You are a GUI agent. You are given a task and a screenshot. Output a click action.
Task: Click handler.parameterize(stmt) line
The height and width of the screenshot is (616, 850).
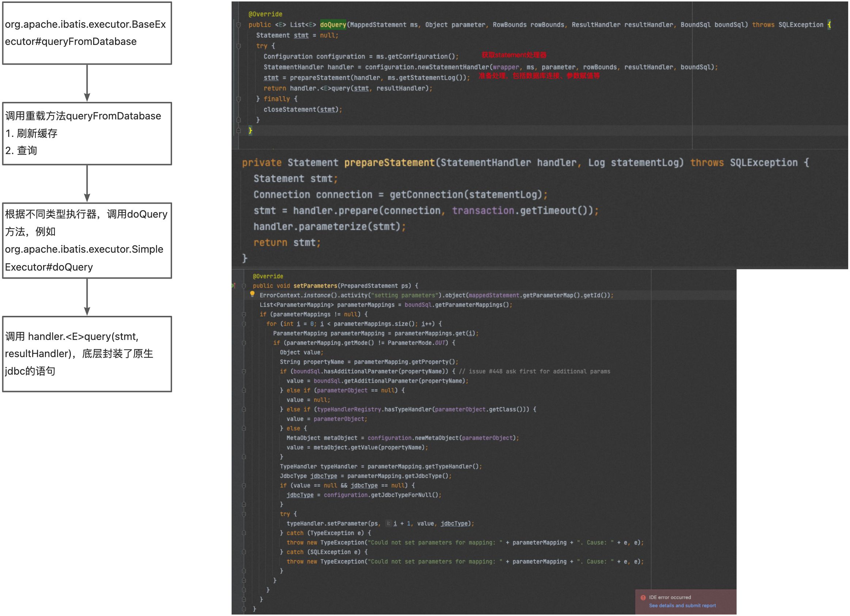tap(330, 227)
